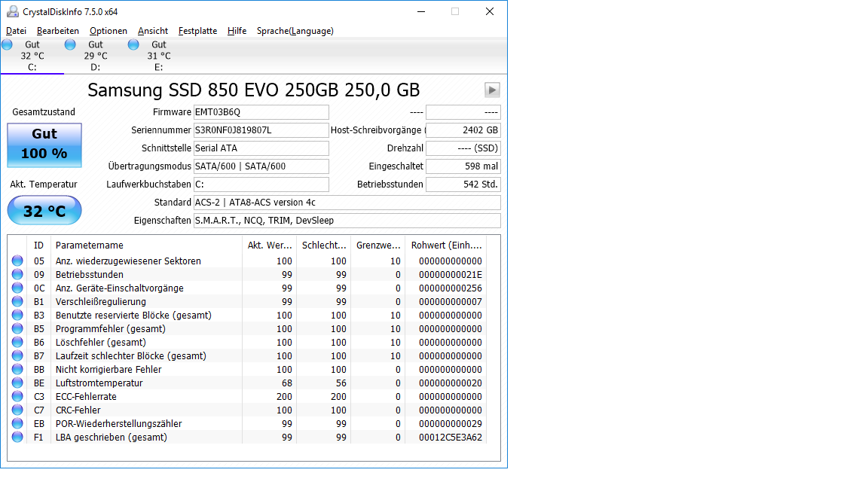Click the Laufwerkbuchstaben field
Image resolution: width=868 pixels, height=488 pixels.
click(x=261, y=185)
